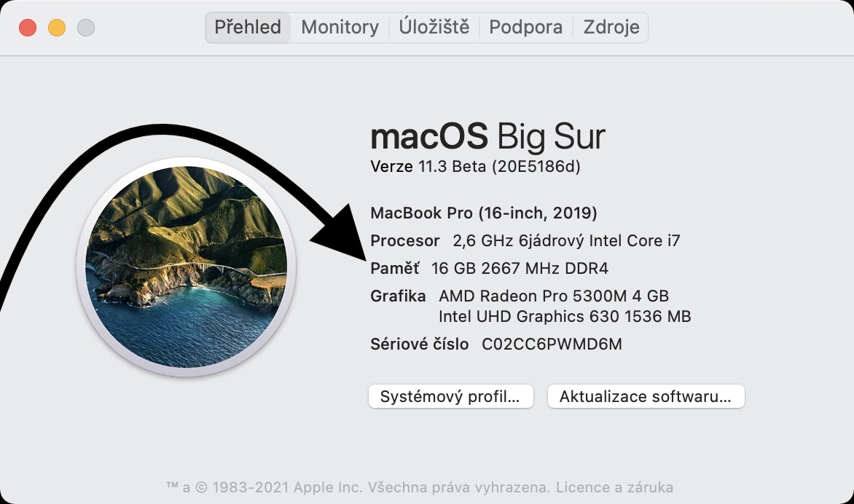Click the AMD Radeon Pro 5300M entry

[553, 296]
